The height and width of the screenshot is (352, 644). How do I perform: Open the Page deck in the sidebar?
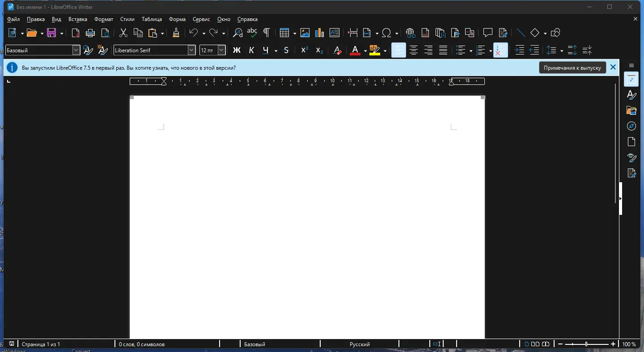[x=631, y=142]
